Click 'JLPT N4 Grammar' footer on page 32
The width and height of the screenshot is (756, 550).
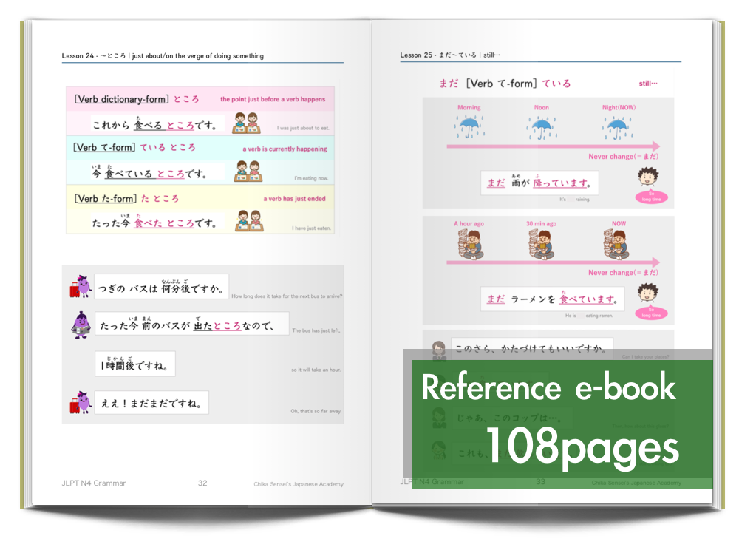tap(94, 483)
